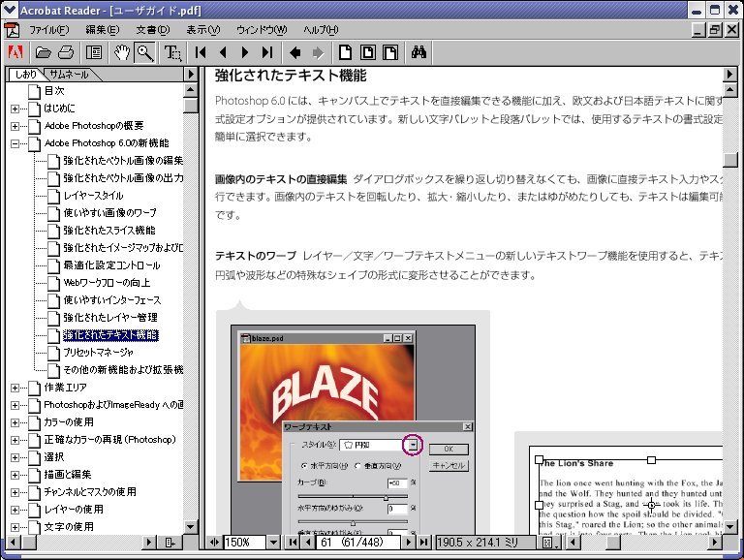Open the zoom level dropdown arrow

[273, 542]
